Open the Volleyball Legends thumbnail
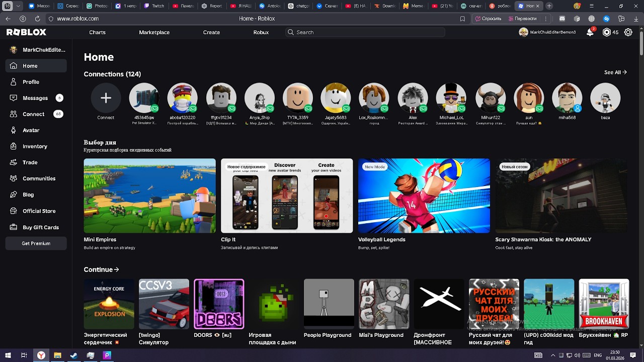The image size is (644, 362). 424,196
